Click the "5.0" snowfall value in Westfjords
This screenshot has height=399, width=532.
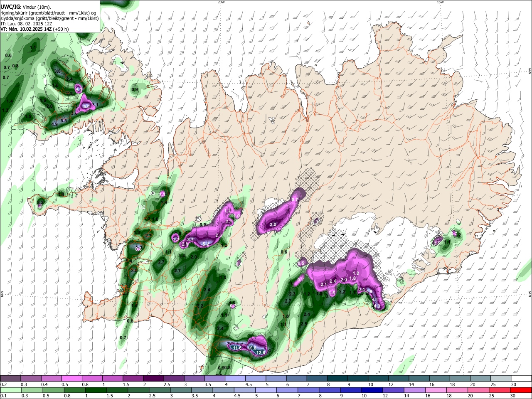pyautogui.click(x=86, y=107)
